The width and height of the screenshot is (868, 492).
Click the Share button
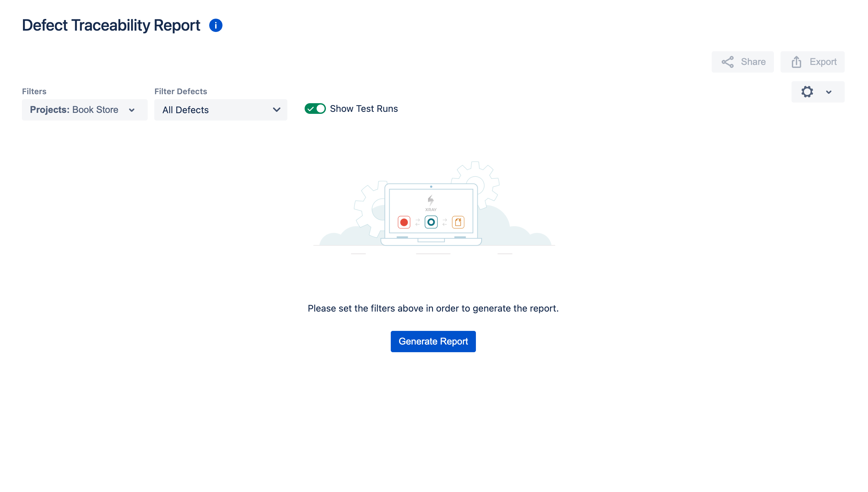(x=743, y=62)
